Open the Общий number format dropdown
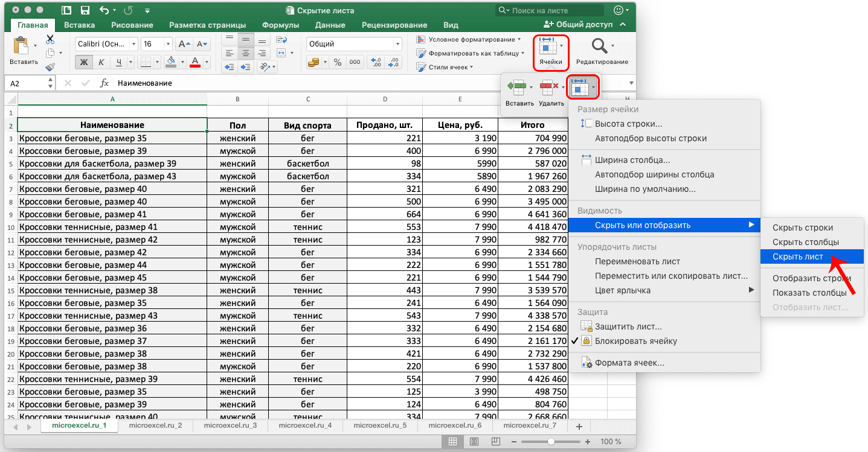Image resolution: width=868 pixels, height=452 pixels. (x=397, y=44)
